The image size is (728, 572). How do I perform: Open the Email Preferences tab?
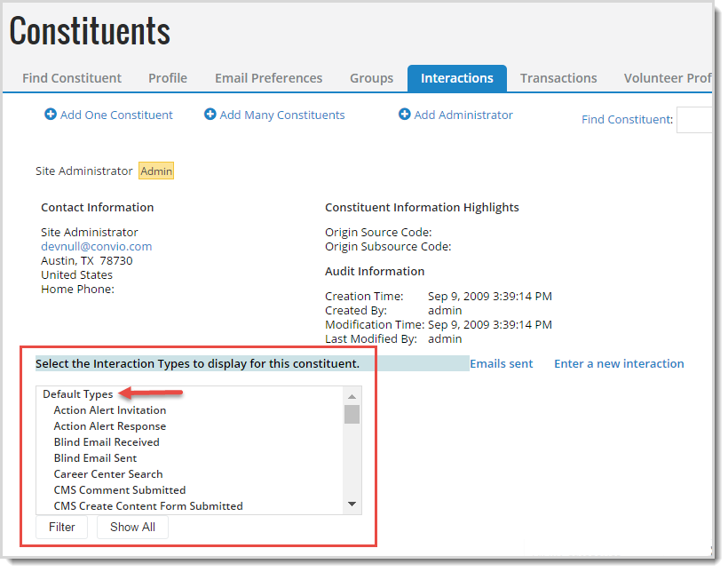(268, 78)
